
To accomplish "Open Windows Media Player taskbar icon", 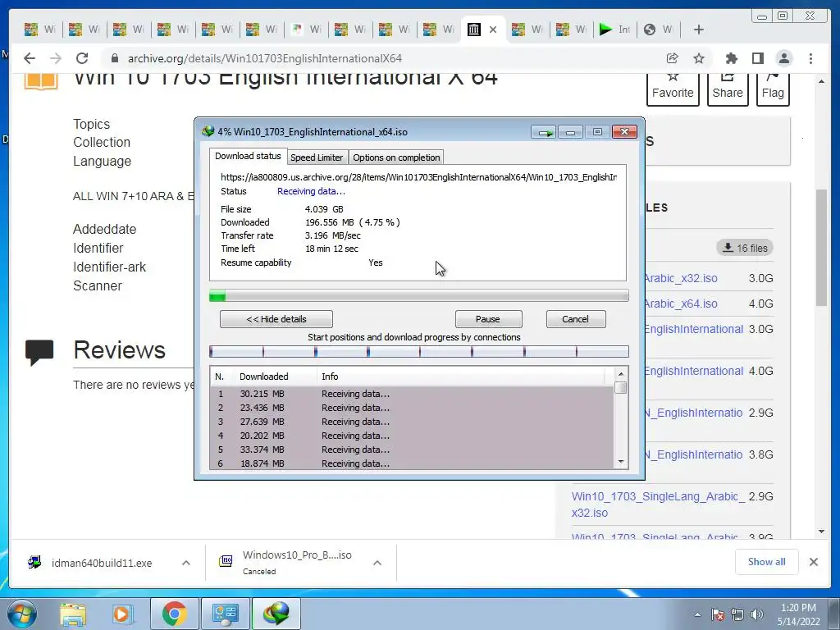I will pyautogui.click(x=121, y=614).
